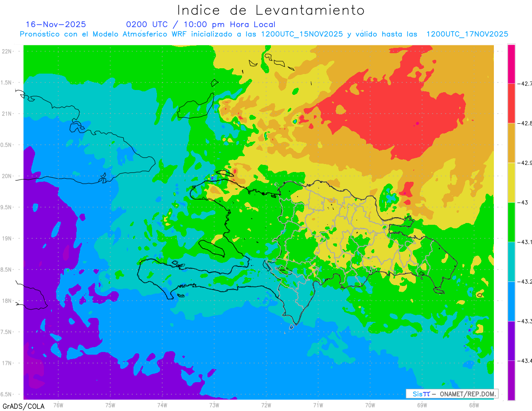The height and width of the screenshot is (411, 532).
Task: Click the green color bar segment
Action: coord(511,222)
